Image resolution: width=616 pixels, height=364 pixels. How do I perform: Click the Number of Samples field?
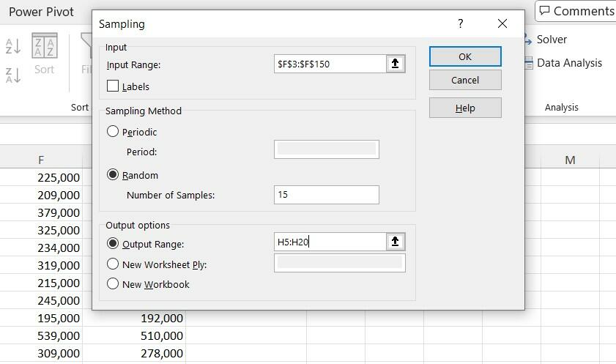pos(327,195)
